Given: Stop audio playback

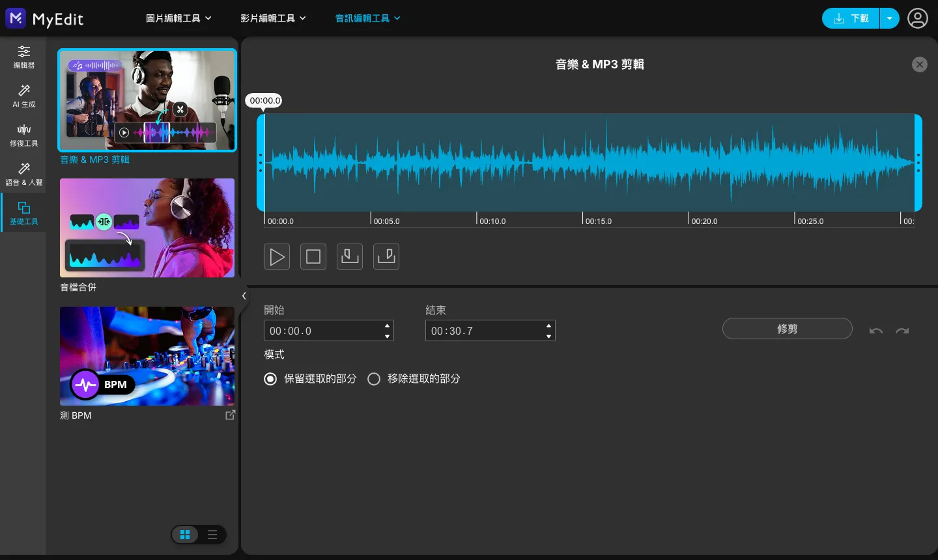Looking at the screenshot, I should [x=313, y=257].
